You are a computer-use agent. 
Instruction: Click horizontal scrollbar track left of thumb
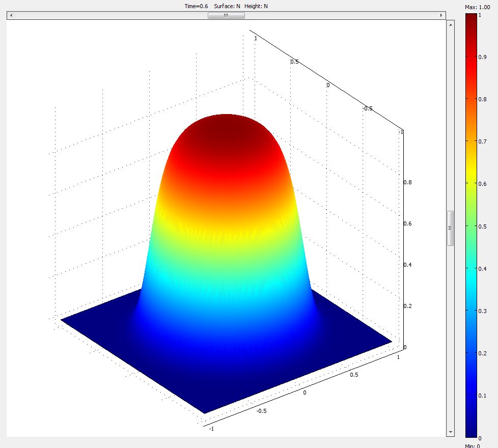click(109, 16)
